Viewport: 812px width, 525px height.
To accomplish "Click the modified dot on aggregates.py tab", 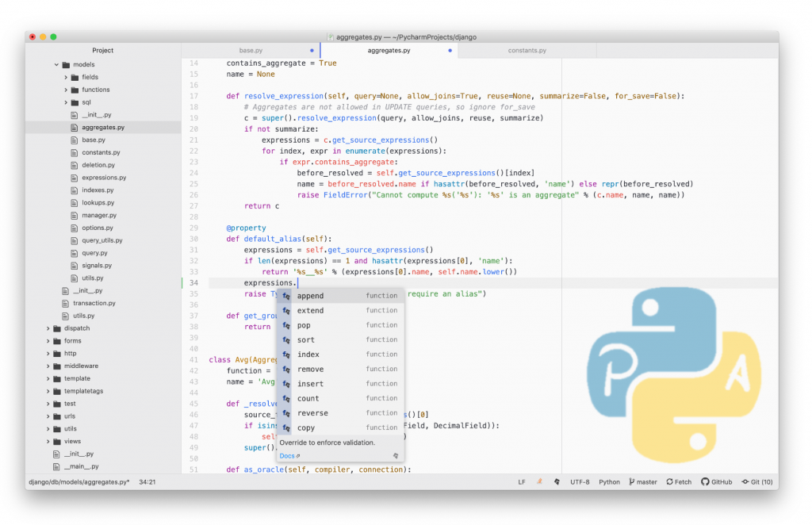I will pyautogui.click(x=450, y=50).
